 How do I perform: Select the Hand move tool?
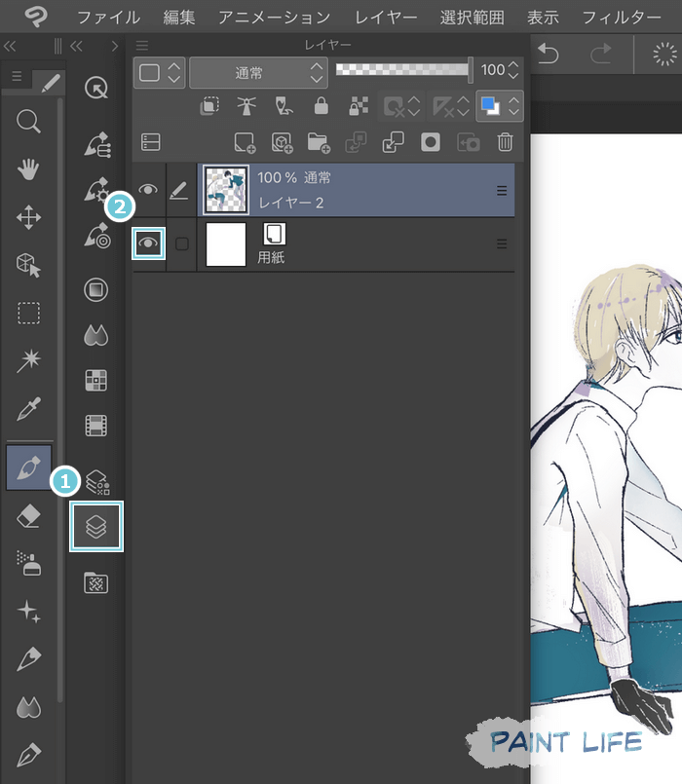pyautogui.click(x=28, y=169)
